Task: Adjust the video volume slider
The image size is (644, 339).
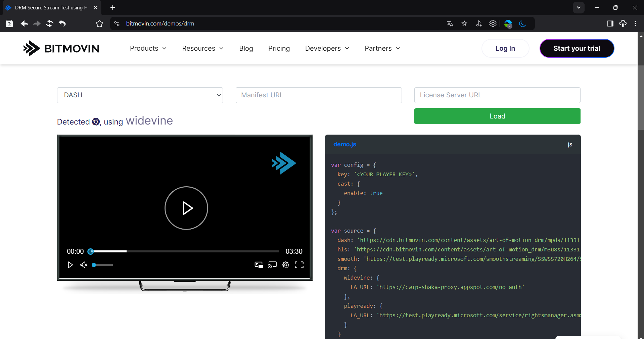Action: tap(102, 265)
